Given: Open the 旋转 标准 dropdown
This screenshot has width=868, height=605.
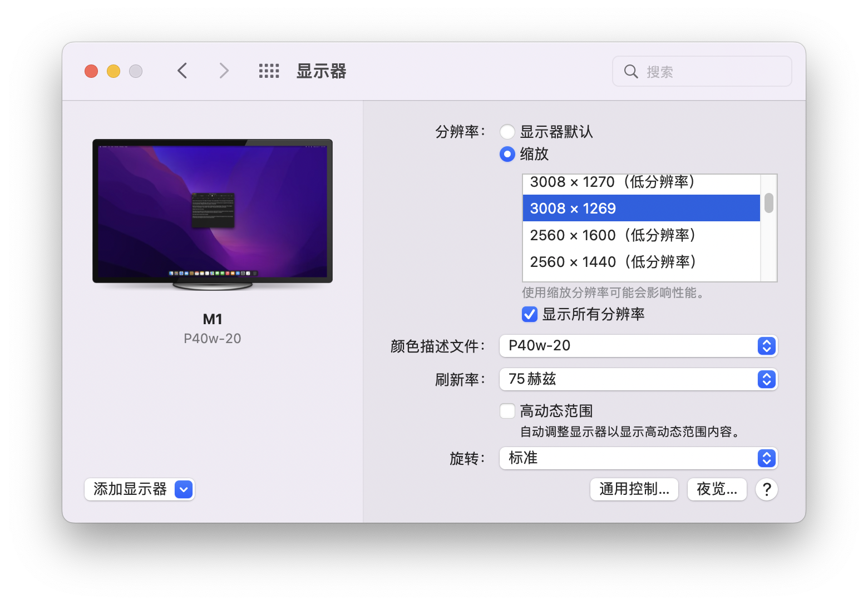Looking at the screenshot, I should click(638, 458).
